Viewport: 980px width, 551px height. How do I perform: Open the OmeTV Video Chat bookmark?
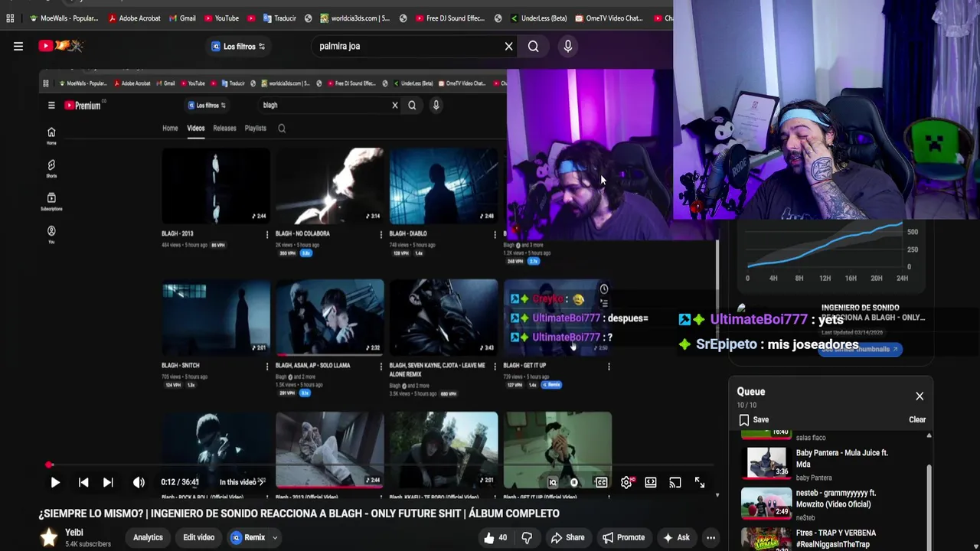click(609, 18)
